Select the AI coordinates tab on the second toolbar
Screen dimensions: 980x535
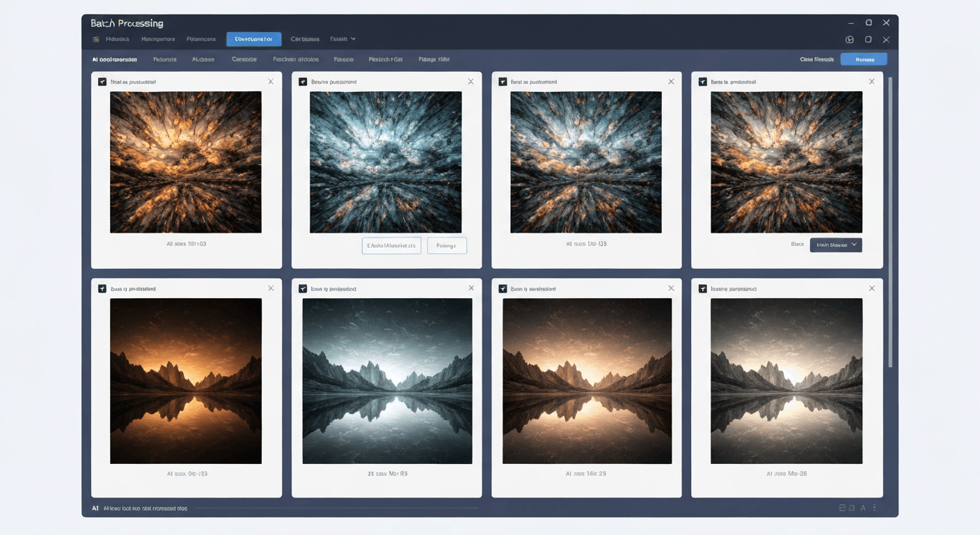pyautogui.click(x=114, y=59)
